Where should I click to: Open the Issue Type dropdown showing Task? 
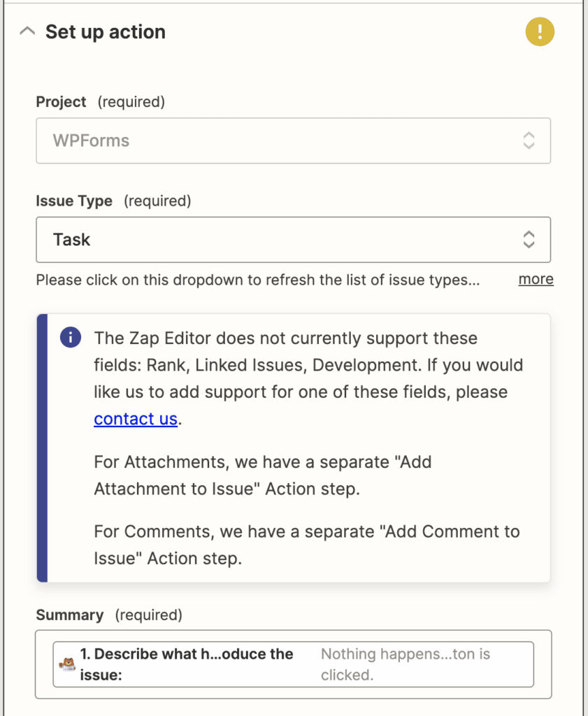point(293,239)
